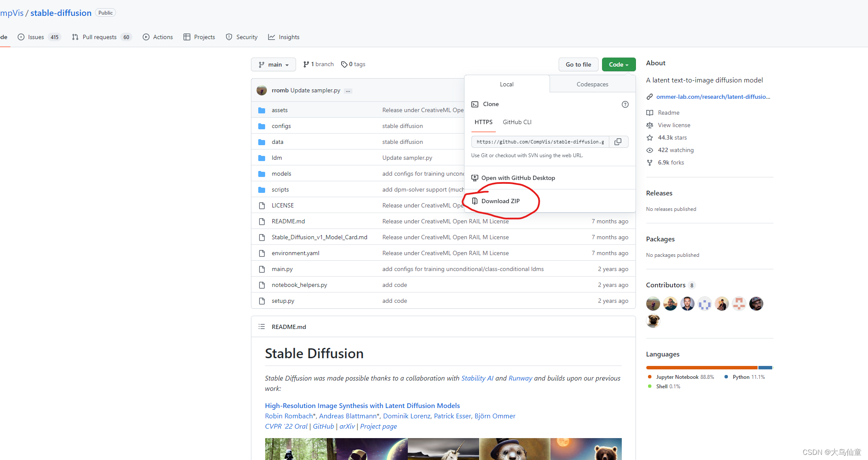This screenshot has height=460, width=868.
Task: Open the first contributor's avatar
Action: tap(653, 304)
